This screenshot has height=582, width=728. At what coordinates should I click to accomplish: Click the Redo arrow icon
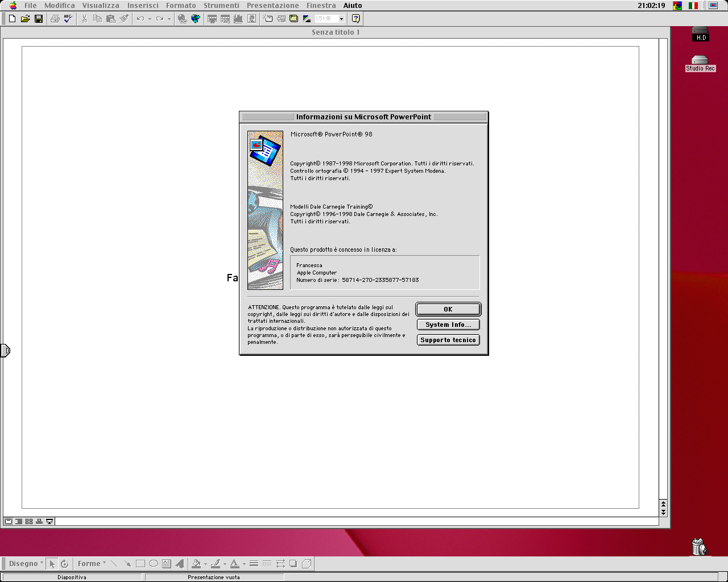[x=160, y=19]
